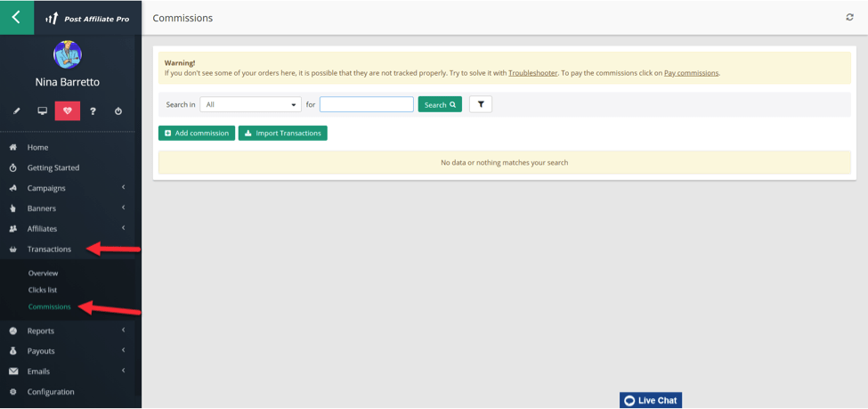This screenshot has width=868, height=409.
Task: Expand Payouts chevron arrow
Action: (124, 350)
